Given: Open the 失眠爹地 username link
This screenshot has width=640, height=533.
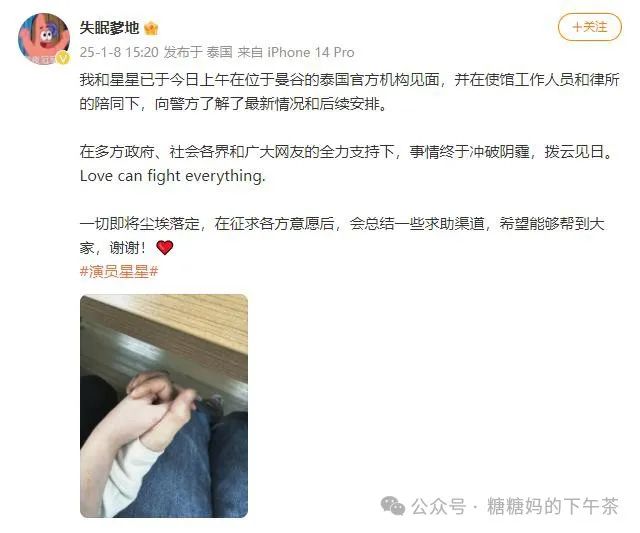Looking at the screenshot, I should [x=109, y=28].
